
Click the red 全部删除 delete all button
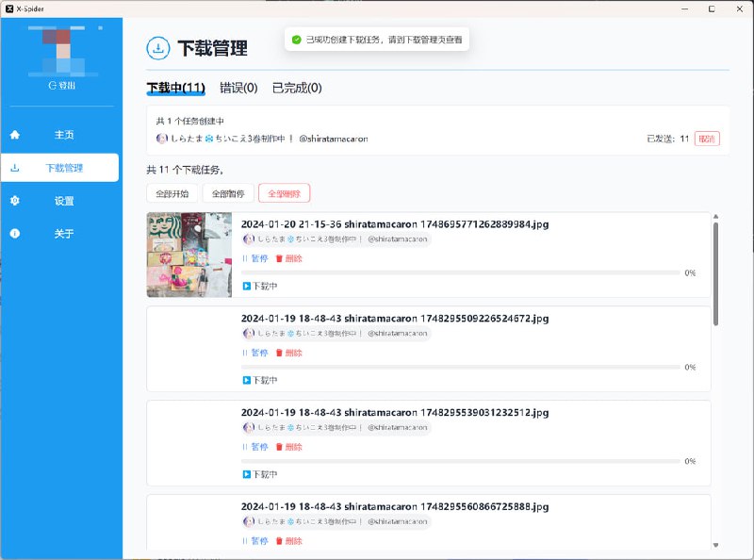coord(284,192)
